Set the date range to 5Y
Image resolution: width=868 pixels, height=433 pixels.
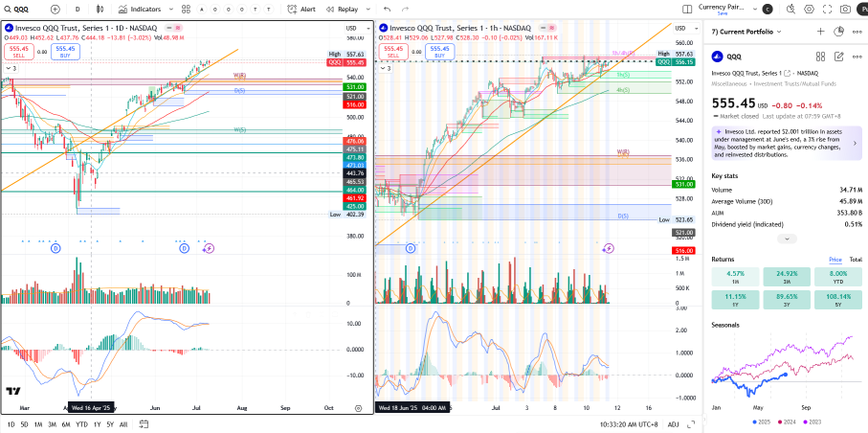pyautogui.click(x=110, y=424)
